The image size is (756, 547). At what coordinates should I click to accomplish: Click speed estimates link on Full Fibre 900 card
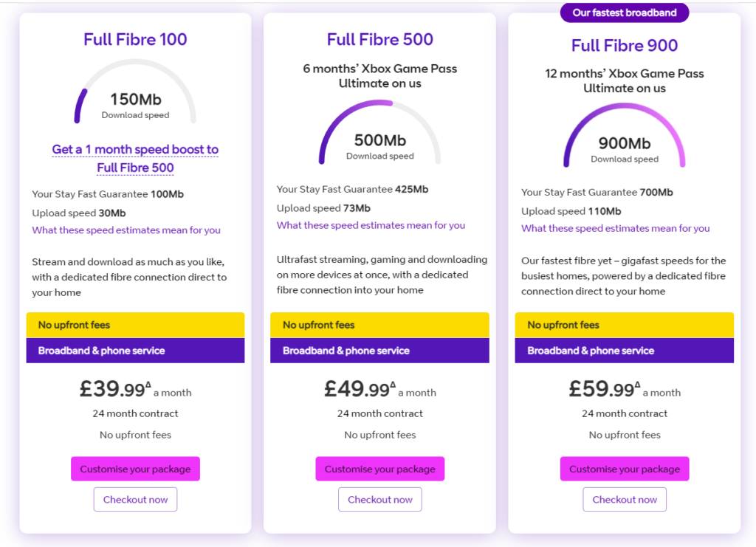coord(614,228)
